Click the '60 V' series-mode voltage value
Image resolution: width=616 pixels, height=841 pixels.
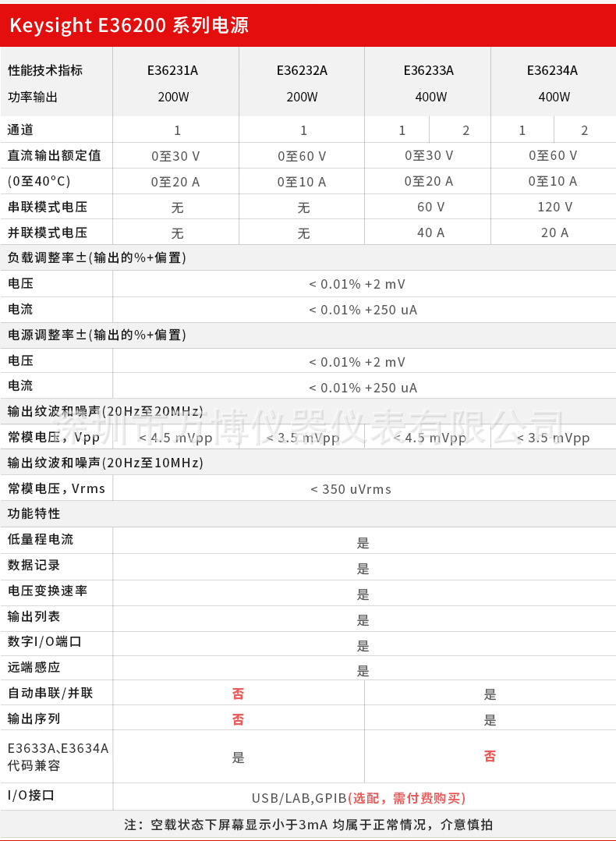click(x=431, y=207)
